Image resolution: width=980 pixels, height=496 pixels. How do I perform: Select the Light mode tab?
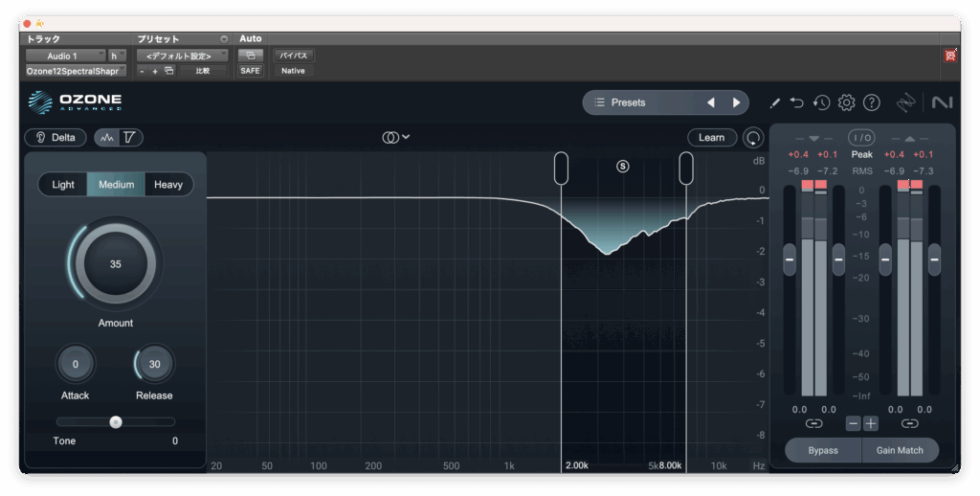coord(63,185)
